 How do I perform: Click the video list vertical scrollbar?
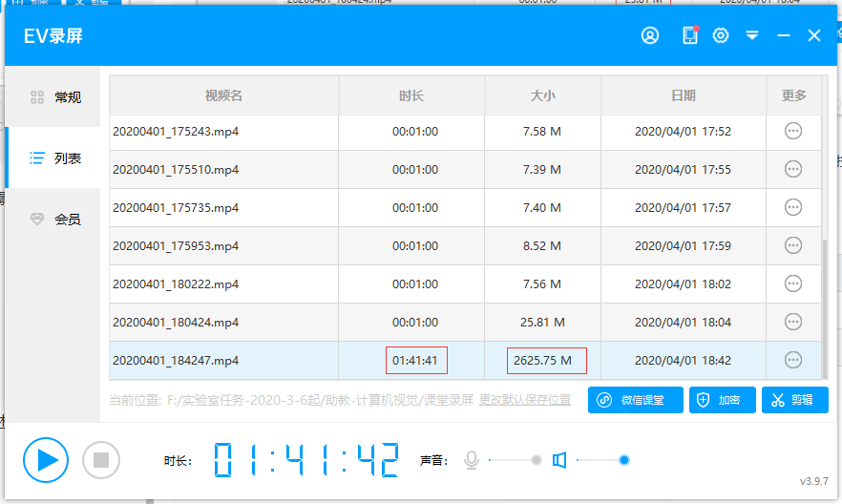point(824,308)
